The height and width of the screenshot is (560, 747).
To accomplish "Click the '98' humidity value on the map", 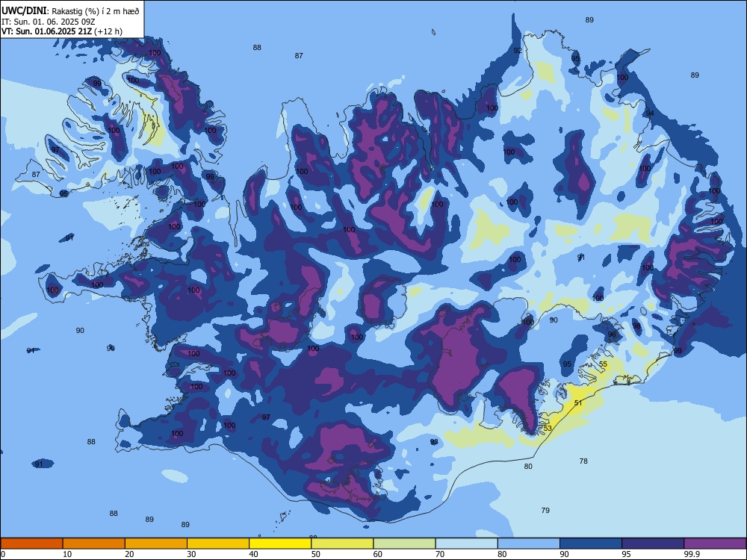I will 636,326.
